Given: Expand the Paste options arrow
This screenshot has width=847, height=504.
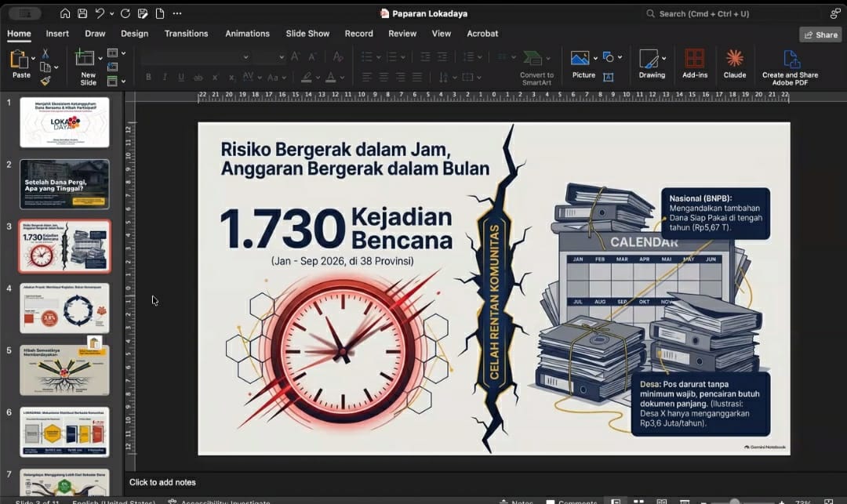Looking at the screenshot, I should click(34, 58).
